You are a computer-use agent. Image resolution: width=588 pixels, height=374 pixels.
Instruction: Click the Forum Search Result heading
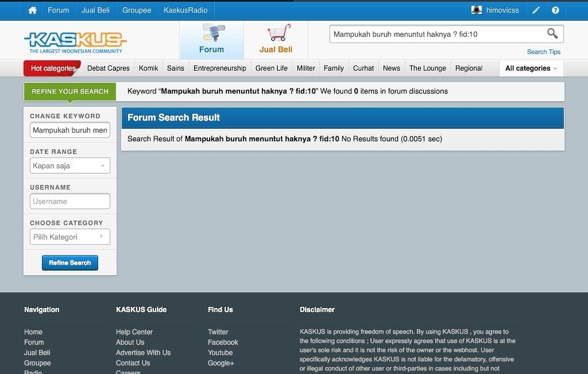pyautogui.click(x=173, y=117)
